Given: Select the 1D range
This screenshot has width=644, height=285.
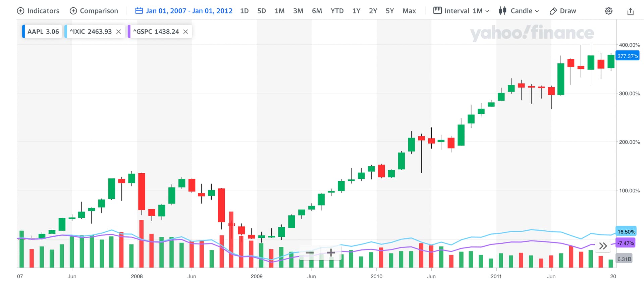Looking at the screenshot, I should 244,11.
